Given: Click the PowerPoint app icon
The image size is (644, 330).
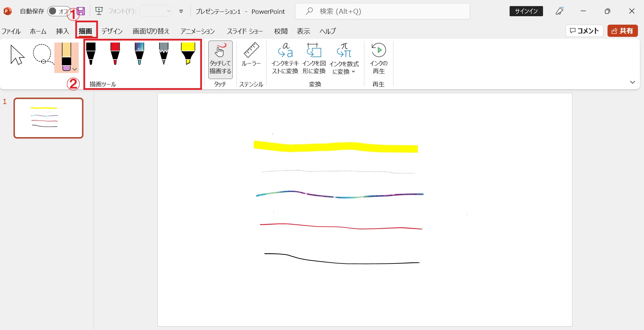Looking at the screenshot, I should point(7,11).
